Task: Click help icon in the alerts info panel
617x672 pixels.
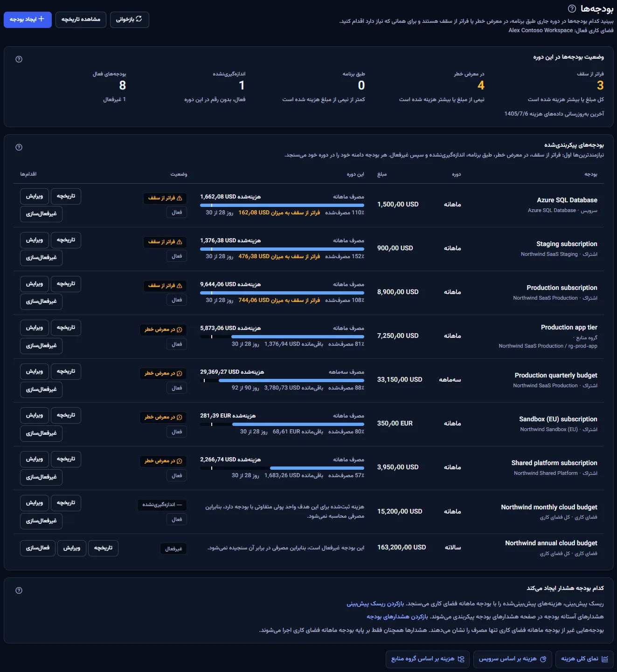Action: pyautogui.click(x=19, y=590)
